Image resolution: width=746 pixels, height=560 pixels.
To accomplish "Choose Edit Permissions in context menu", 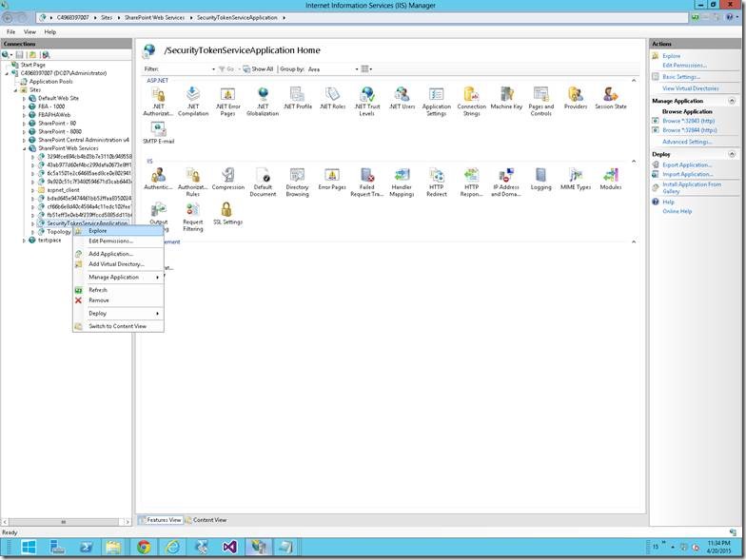I will click(118, 241).
